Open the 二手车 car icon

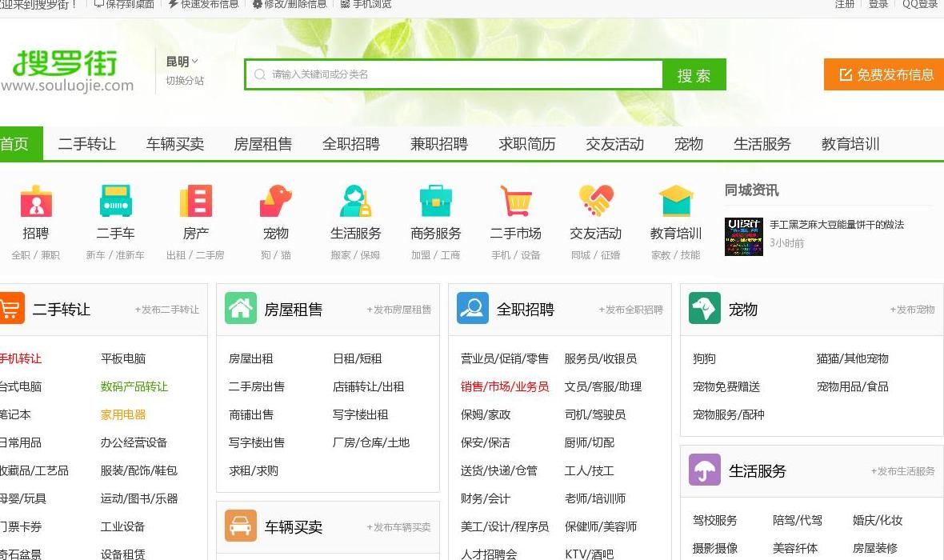(115, 201)
